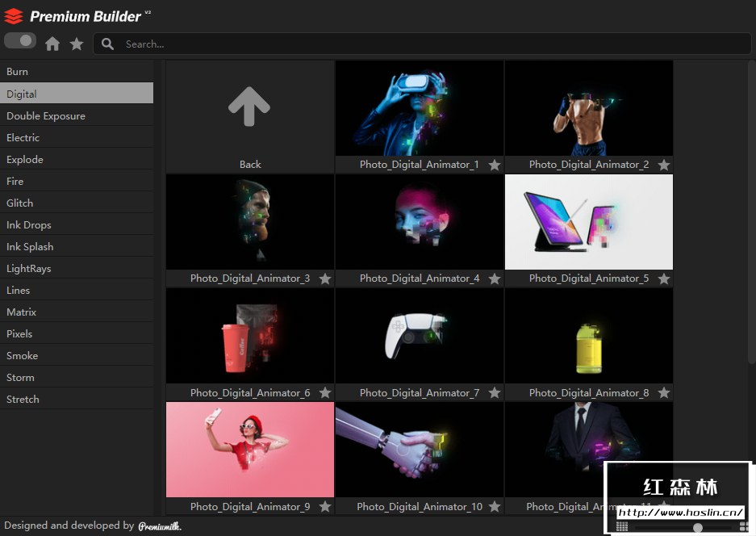Click the Photo_Digital_Animator_6 label
The image size is (756, 536).
(250, 392)
